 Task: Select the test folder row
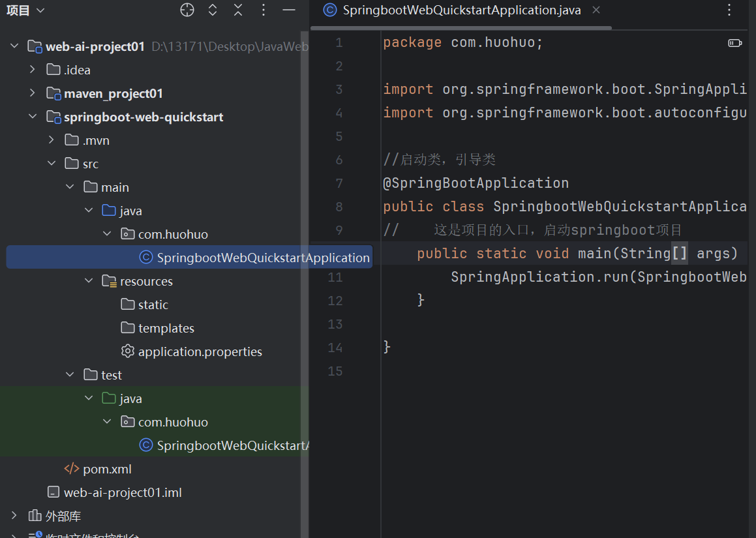(x=155, y=375)
